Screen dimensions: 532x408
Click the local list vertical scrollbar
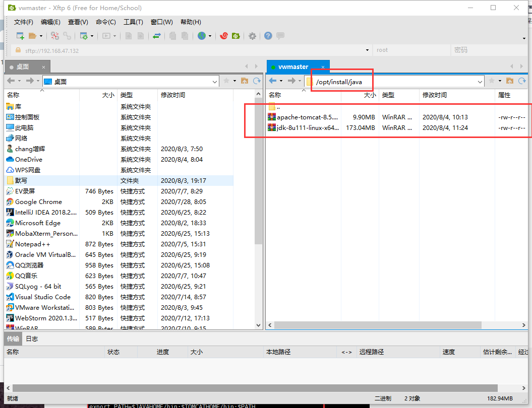coord(258,171)
